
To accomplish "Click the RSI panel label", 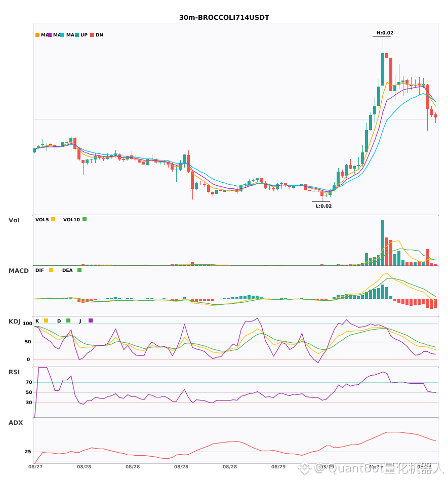I will pos(14,372).
